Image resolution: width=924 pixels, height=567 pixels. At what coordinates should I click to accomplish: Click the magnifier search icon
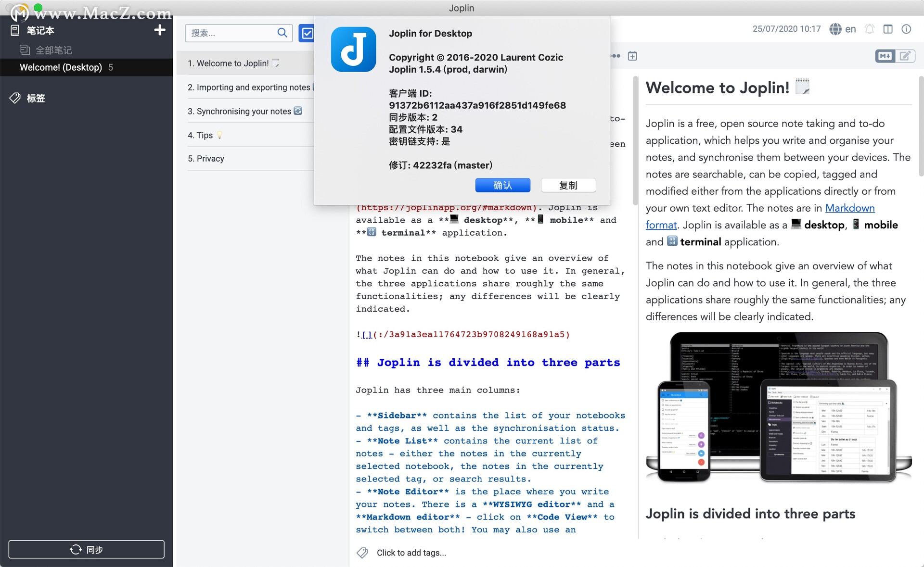282,33
